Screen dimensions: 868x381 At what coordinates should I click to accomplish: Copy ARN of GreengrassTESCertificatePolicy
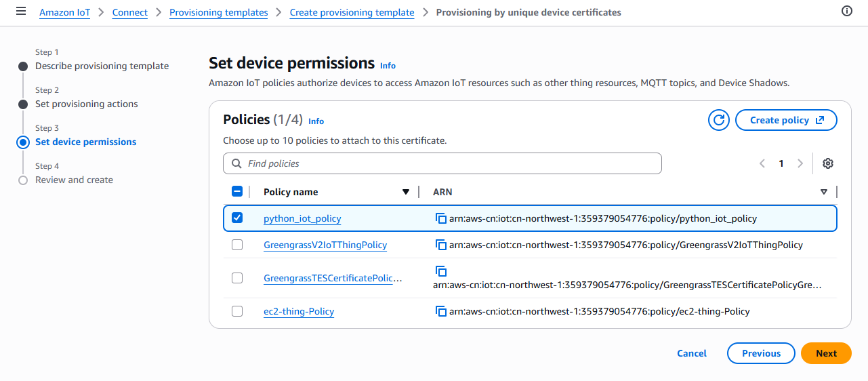440,271
